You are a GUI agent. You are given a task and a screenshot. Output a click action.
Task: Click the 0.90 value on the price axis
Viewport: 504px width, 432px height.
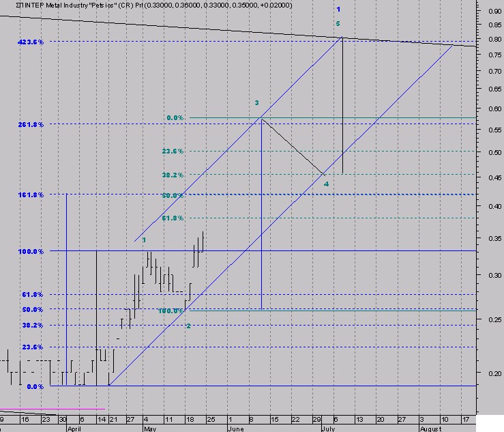[494, 12]
